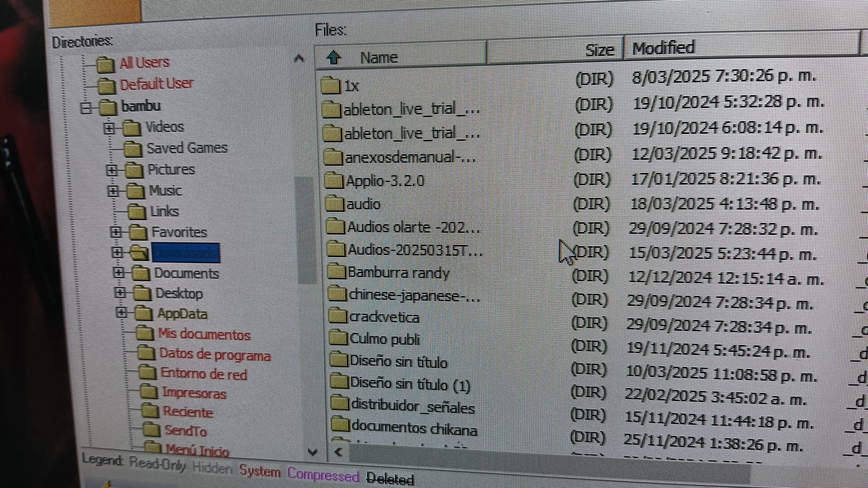Select the Favorites directory in tree
Viewport: 868px width, 488px height.
179,232
